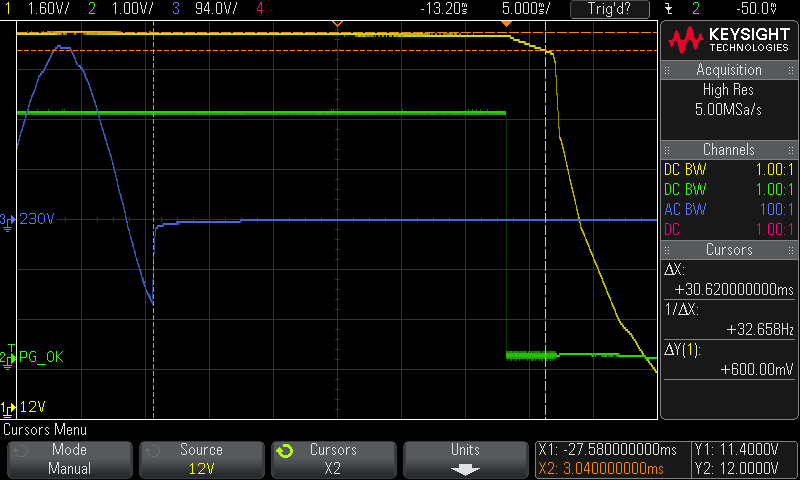Click the rotary icon on Mode softkey
Screen dimensions: 800x480
pos(20,451)
